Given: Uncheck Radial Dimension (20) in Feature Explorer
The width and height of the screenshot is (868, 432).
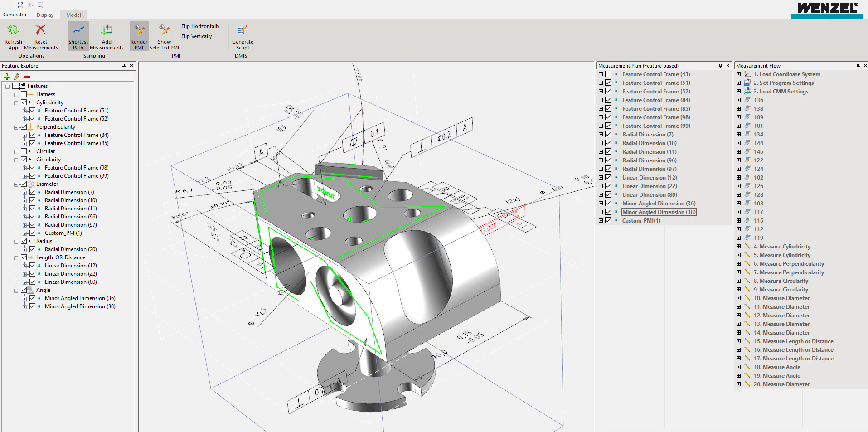Looking at the screenshot, I should [33, 249].
